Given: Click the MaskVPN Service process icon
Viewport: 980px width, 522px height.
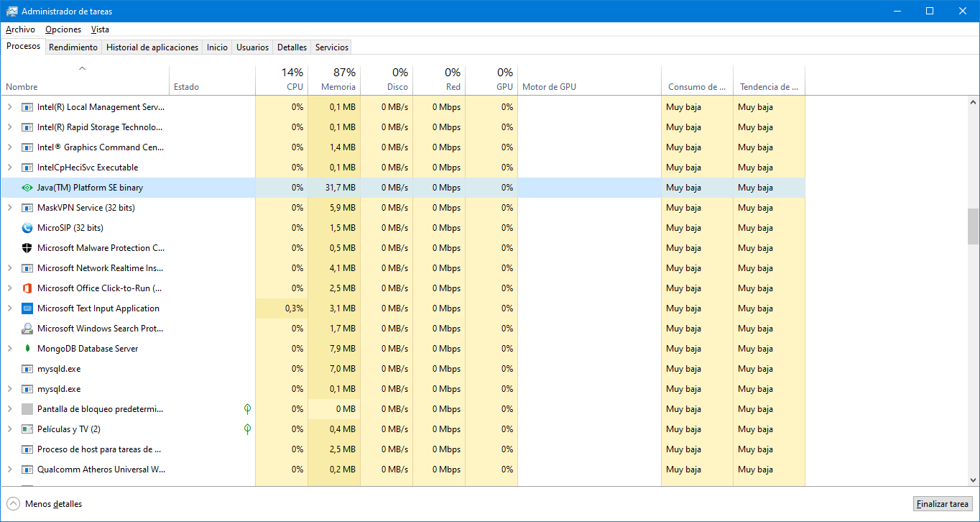Looking at the screenshot, I should [x=27, y=208].
